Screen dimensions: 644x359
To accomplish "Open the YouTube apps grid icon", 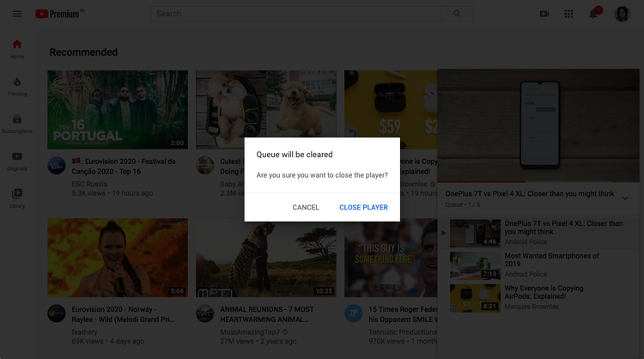I will coord(568,14).
